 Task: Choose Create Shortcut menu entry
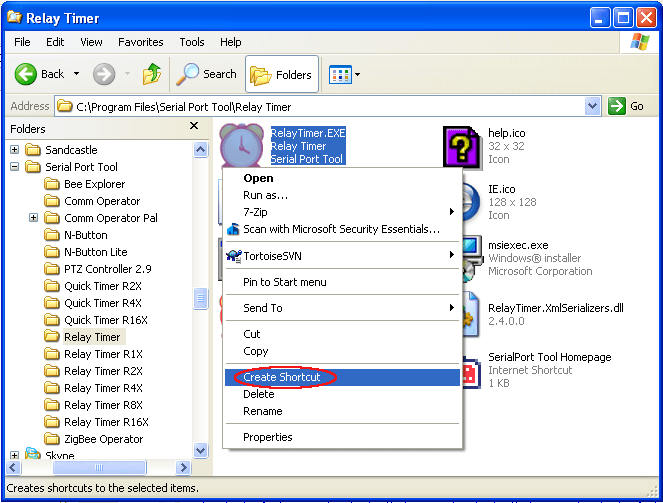pos(342,377)
